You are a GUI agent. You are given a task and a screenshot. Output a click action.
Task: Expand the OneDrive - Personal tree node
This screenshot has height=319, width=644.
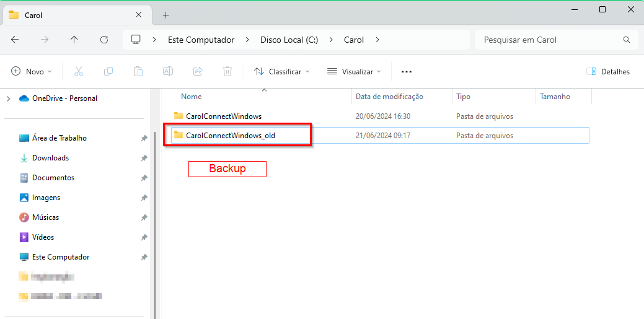coord(8,98)
